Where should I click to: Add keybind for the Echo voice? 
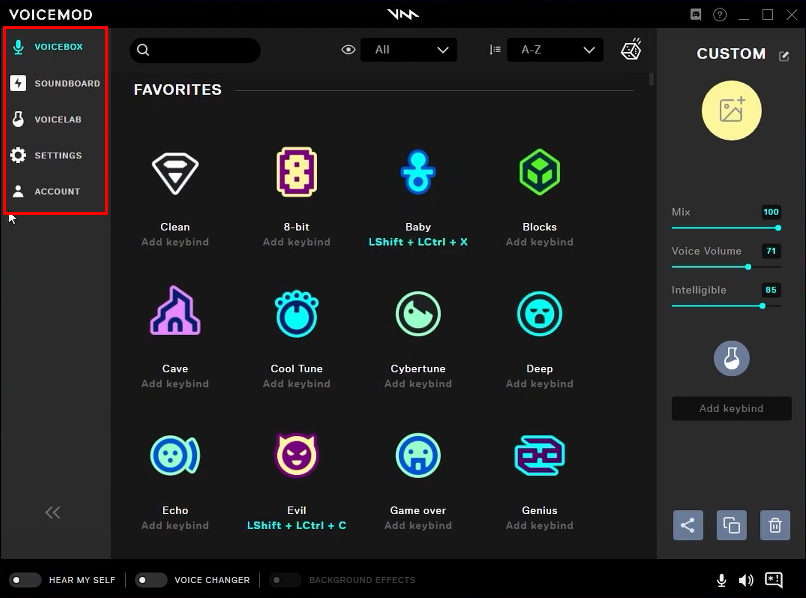click(175, 525)
